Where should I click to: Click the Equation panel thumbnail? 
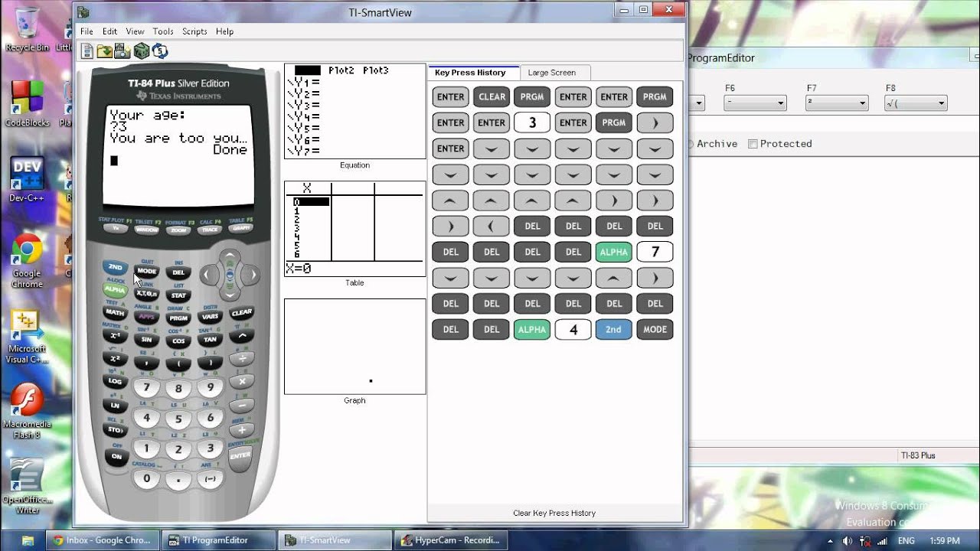[x=355, y=111]
